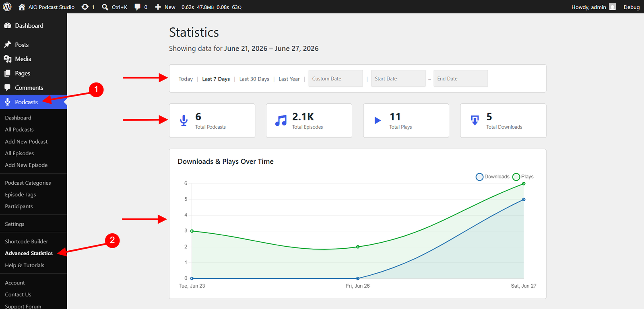
Task: Open the Shortcode Builder
Action: (27, 241)
